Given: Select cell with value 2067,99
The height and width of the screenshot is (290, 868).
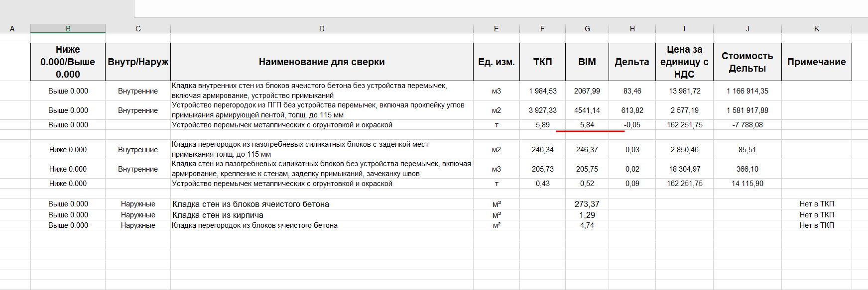Looking at the screenshot, I should [x=587, y=91].
